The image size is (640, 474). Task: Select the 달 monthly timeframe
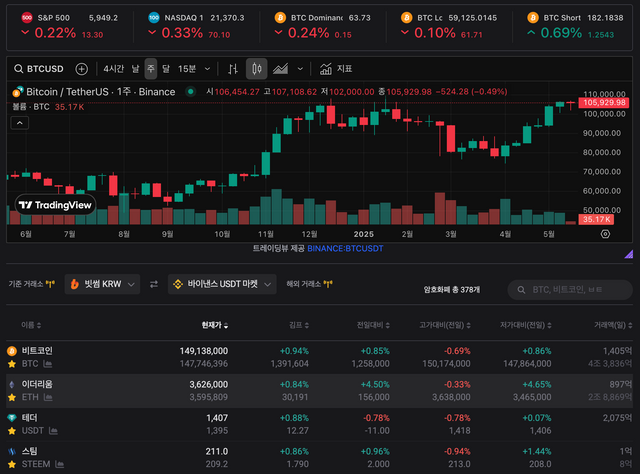(166, 69)
